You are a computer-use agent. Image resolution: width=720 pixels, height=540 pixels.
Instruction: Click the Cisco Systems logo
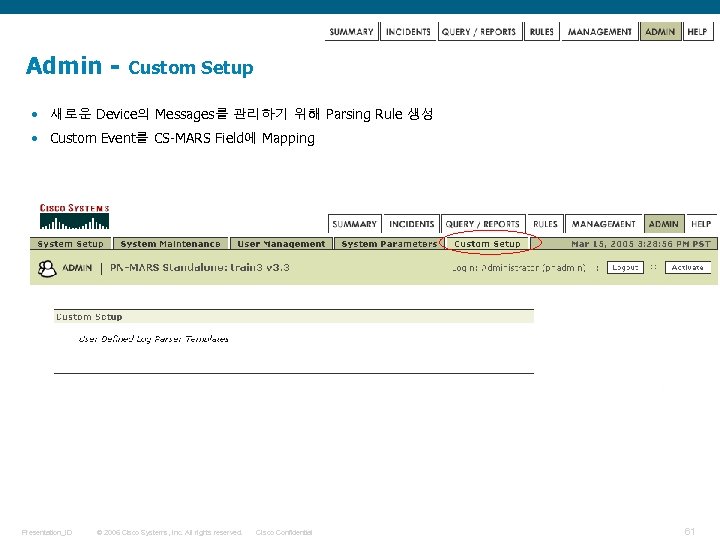tap(74, 217)
